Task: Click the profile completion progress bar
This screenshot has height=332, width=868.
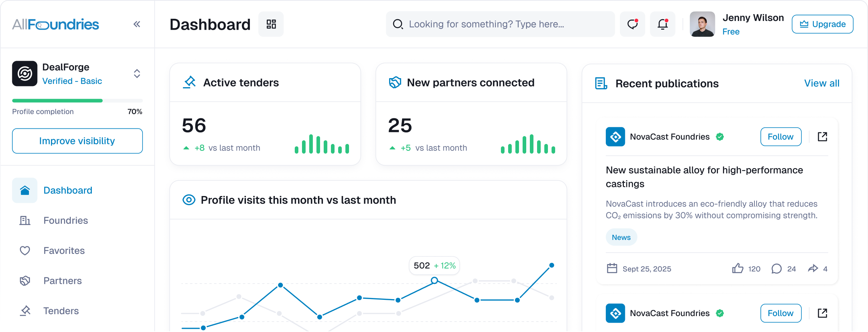Action: pos(77,101)
